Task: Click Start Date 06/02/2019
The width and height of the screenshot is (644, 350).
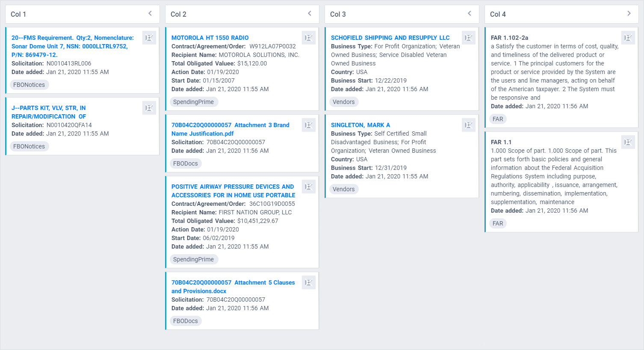Action: (219, 238)
